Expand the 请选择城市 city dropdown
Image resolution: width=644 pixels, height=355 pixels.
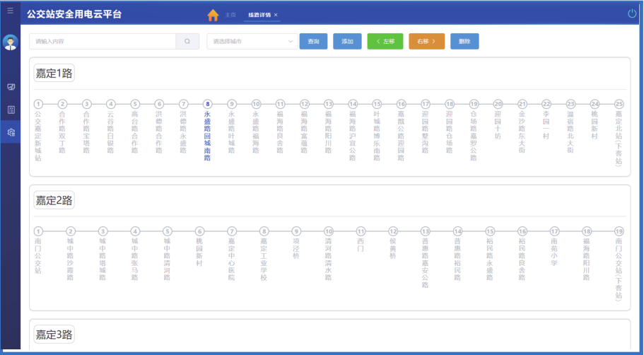point(252,42)
